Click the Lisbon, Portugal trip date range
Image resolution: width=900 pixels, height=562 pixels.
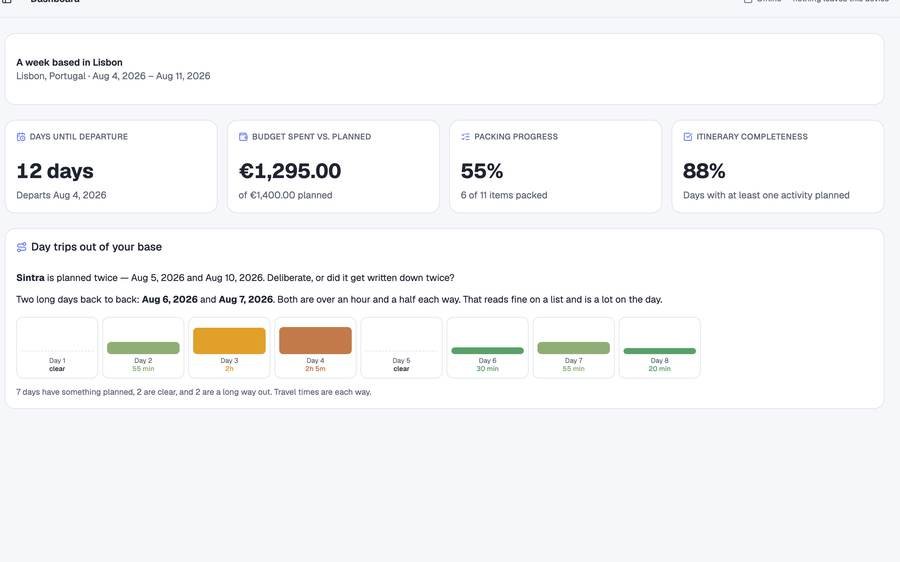(113, 76)
